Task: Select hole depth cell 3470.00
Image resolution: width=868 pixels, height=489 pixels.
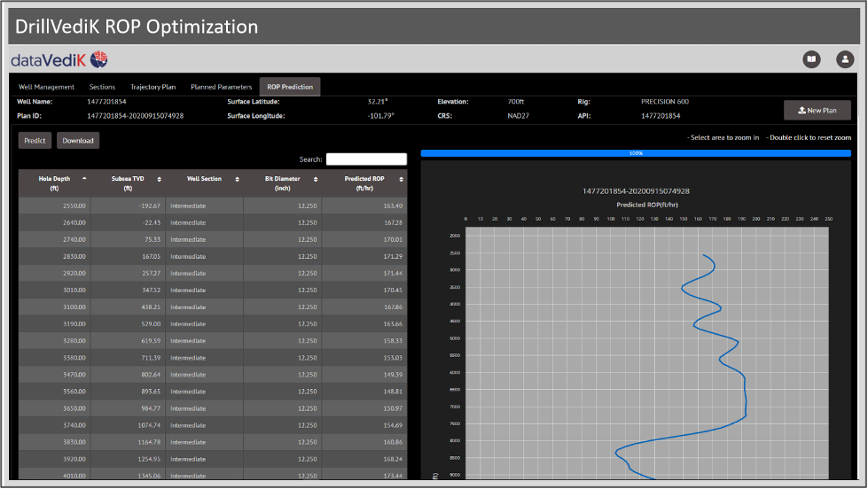Action: [55, 375]
